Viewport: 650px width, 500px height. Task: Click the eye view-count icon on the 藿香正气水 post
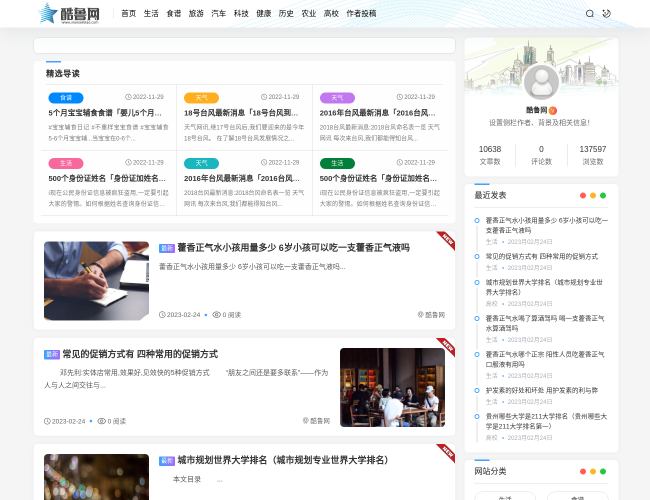coord(216,315)
